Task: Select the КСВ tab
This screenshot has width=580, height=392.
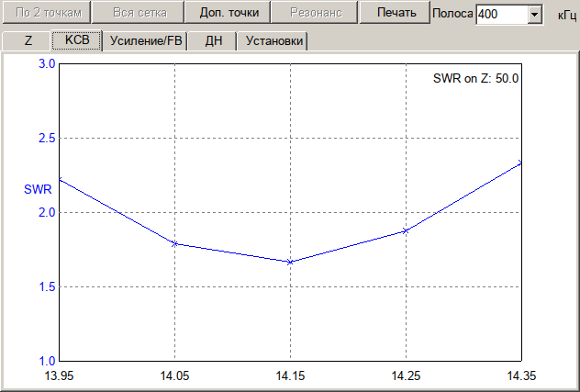Action: (75, 41)
